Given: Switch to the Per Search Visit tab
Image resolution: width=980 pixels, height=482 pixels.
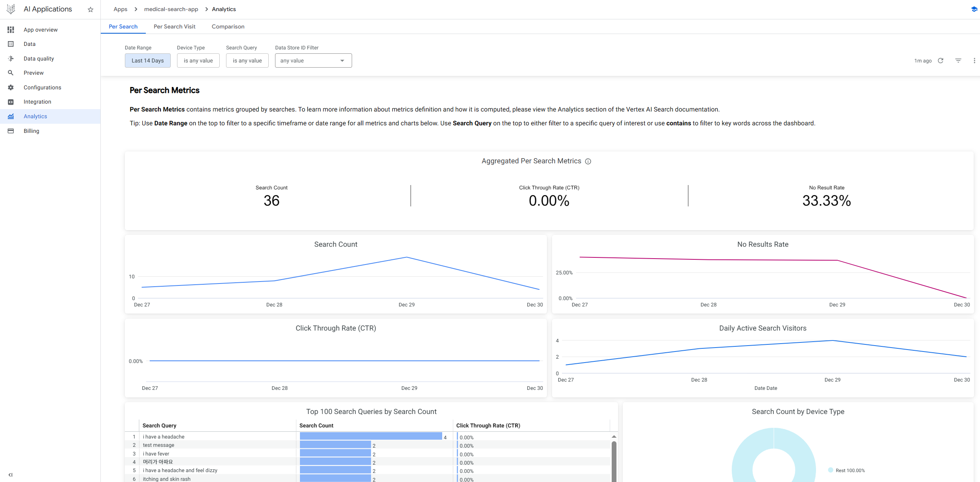Looking at the screenshot, I should [174, 26].
